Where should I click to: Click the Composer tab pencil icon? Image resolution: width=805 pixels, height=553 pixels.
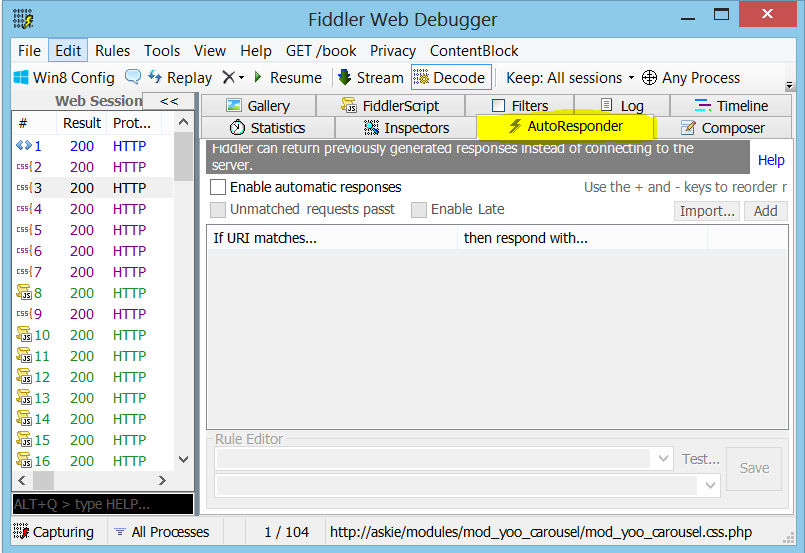[687, 127]
